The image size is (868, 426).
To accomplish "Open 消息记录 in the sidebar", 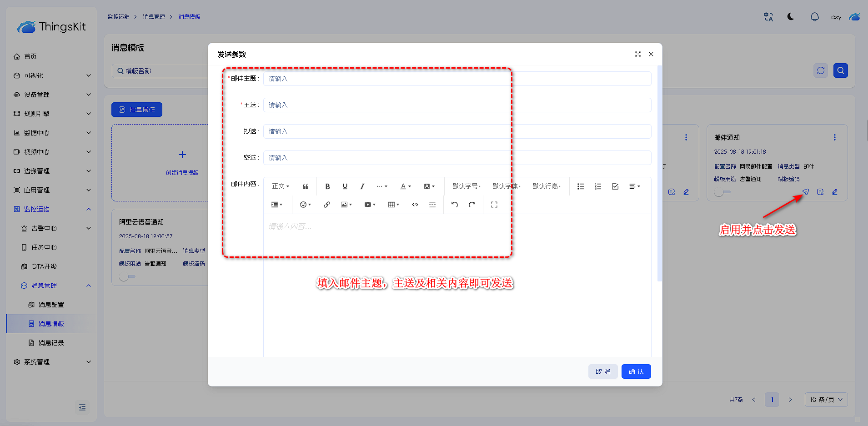I will [51, 343].
